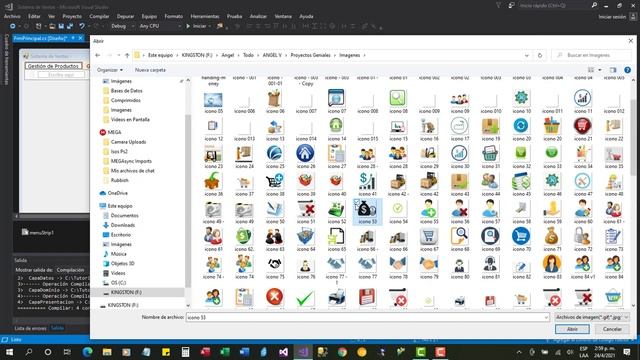Click the Nombre de archivo field
640x360 pixels.
coord(367,317)
